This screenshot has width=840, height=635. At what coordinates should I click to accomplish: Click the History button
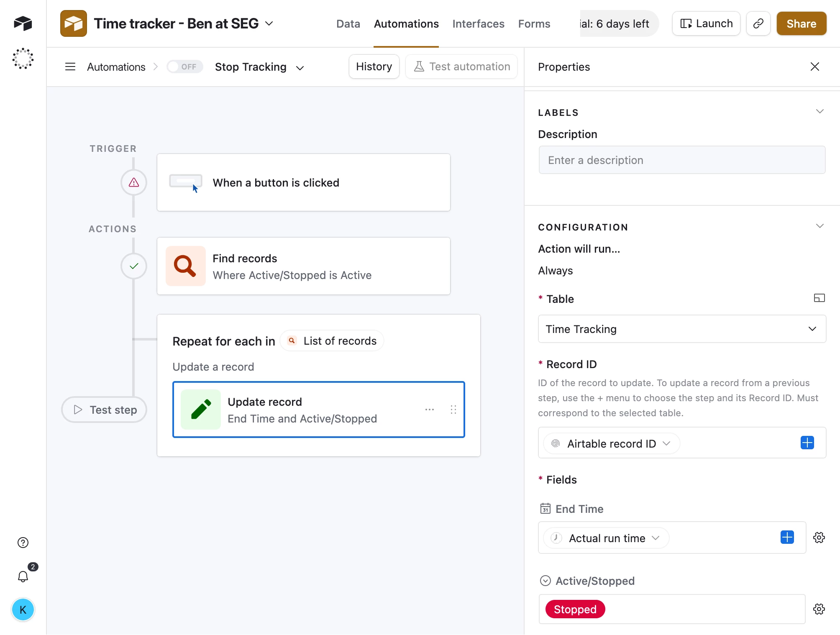tap(374, 67)
